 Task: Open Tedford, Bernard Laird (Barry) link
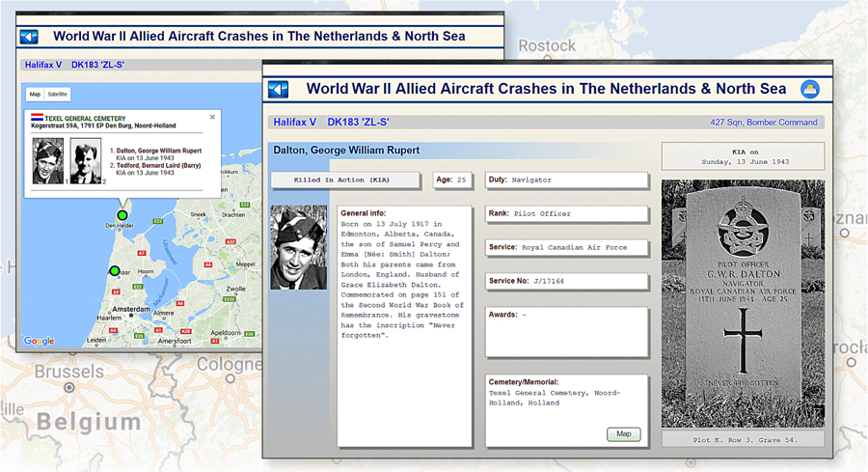pyautogui.click(x=159, y=166)
